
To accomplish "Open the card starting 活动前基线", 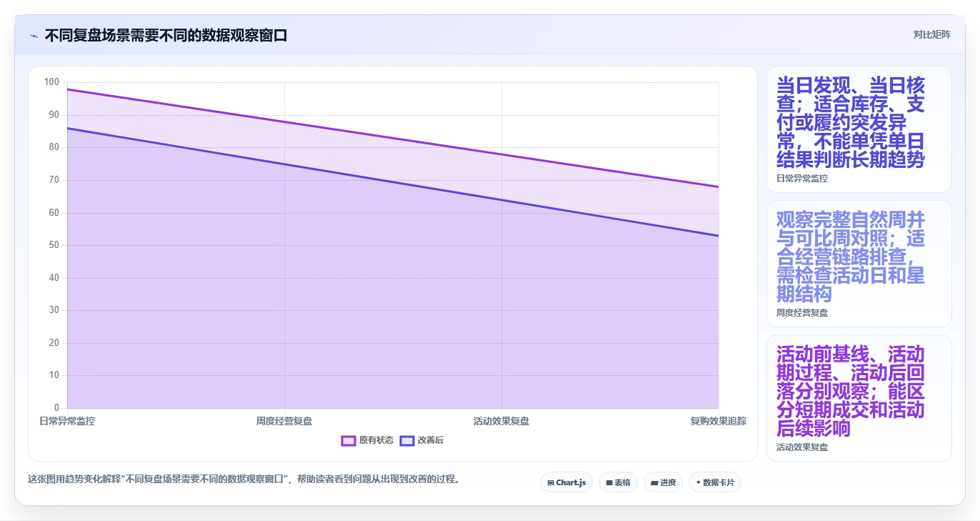I will (x=859, y=398).
